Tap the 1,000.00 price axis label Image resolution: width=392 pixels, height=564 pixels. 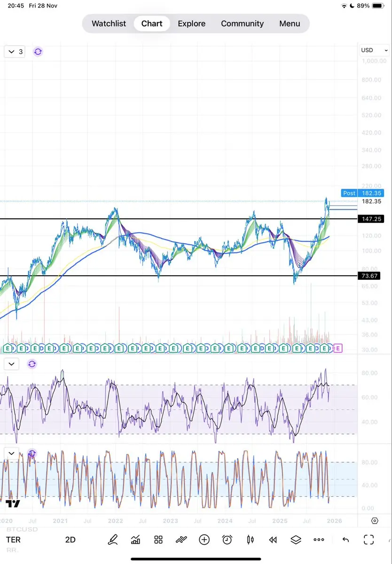pyautogui.click(x=374, y=61)
